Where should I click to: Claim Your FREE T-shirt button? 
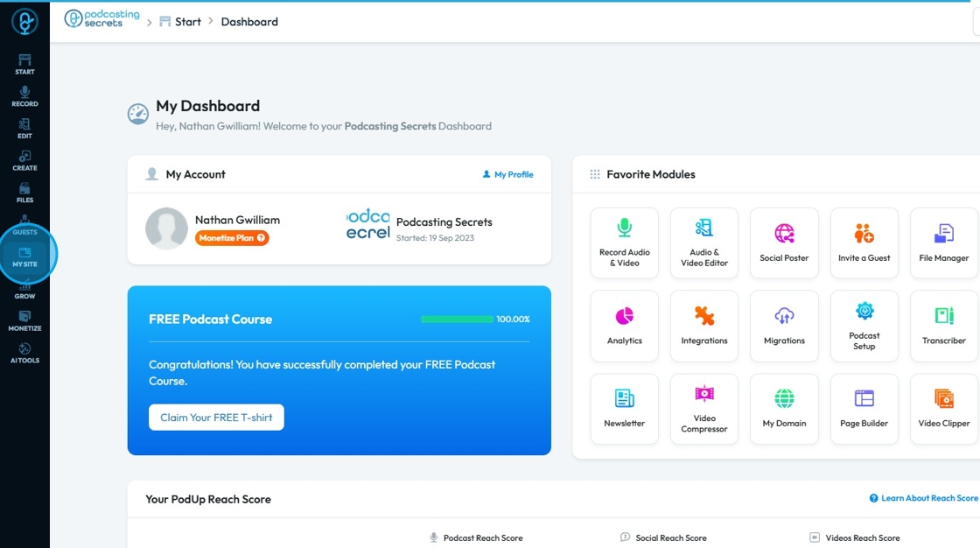tap(216, 418)
